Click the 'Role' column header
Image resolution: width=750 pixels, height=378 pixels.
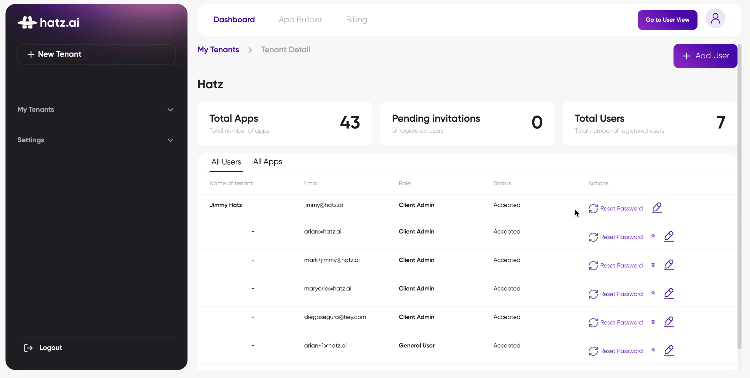405,183
